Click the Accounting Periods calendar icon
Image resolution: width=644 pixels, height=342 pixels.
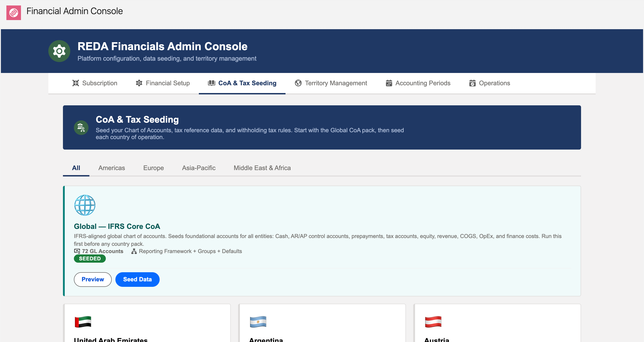389,83
